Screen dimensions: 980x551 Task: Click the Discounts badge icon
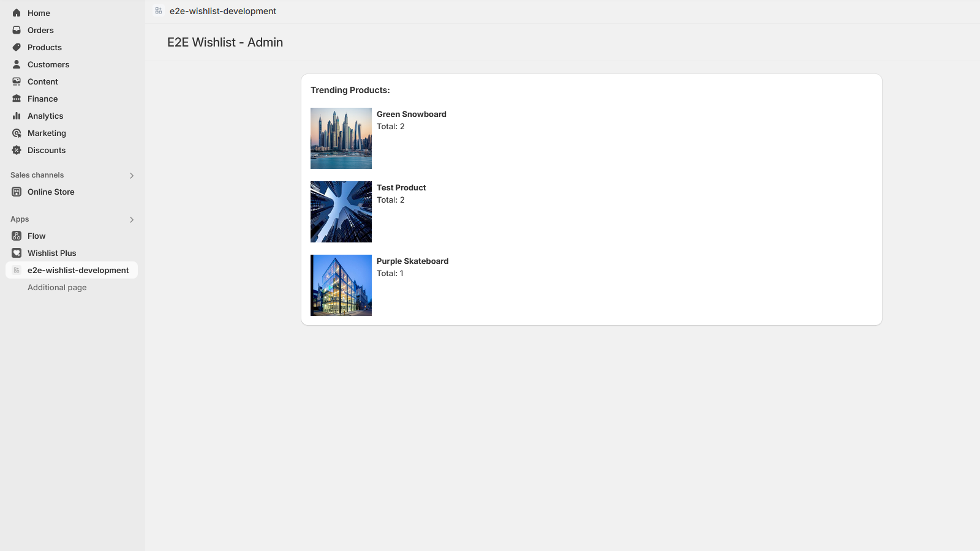point(17,150)
